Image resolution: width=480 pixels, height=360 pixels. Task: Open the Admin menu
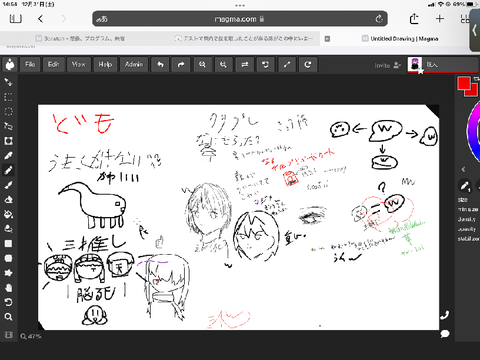point(134,64)
